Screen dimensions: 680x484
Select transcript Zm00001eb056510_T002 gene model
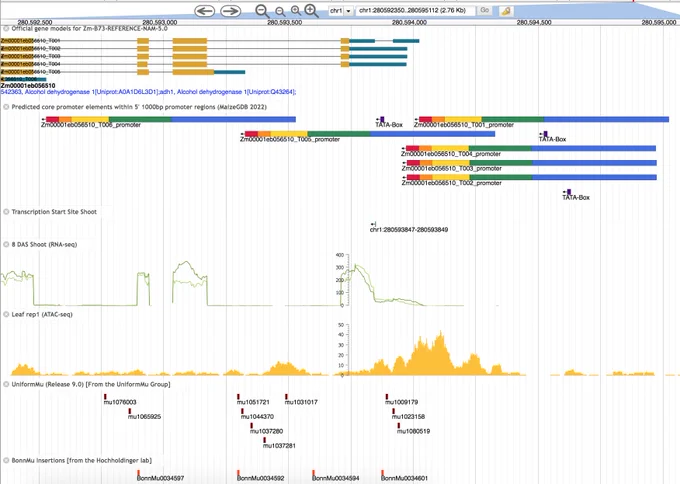coord(204,49)
